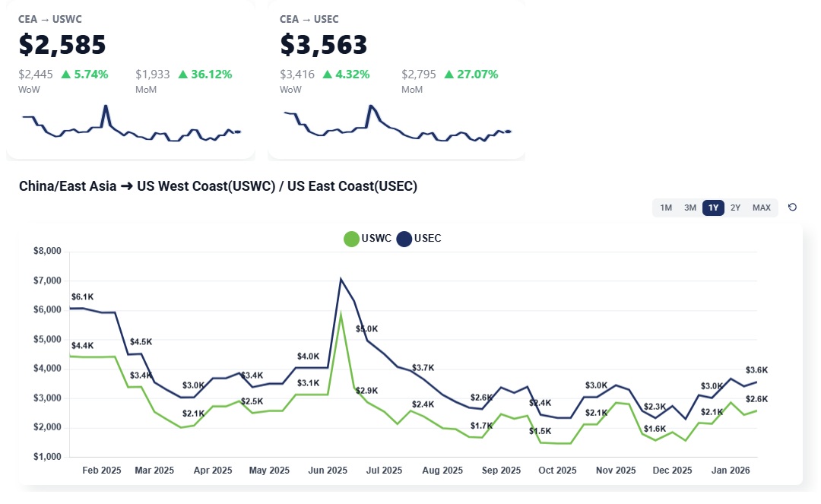
Task: Click the green up arrow beside 5.74%
Action: coord(65,74)
